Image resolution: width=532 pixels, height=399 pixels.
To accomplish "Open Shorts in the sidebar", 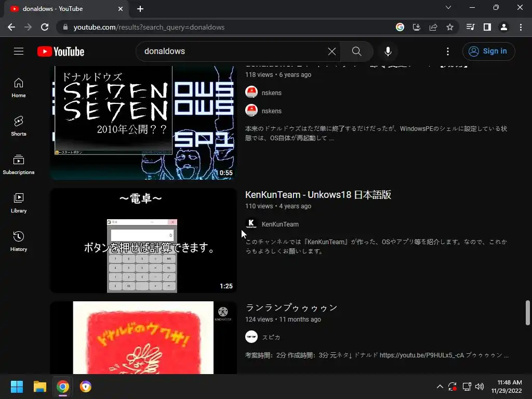I will (x=19, y=126).
